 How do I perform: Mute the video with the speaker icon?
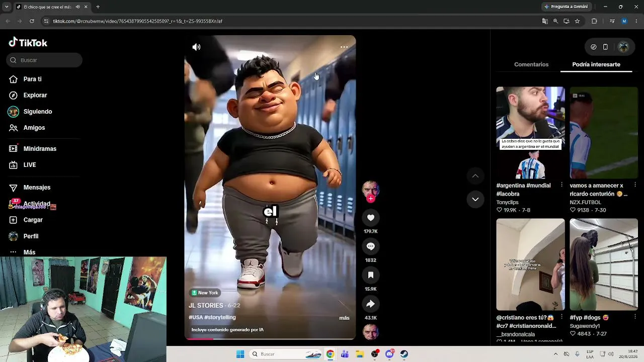196,47
